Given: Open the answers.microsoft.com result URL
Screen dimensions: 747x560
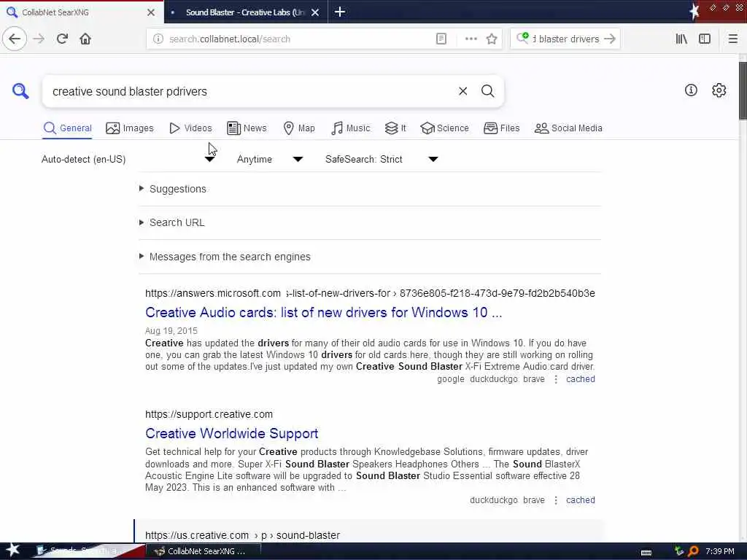Looking at the screenshot, I should click(x=370, y=293).
